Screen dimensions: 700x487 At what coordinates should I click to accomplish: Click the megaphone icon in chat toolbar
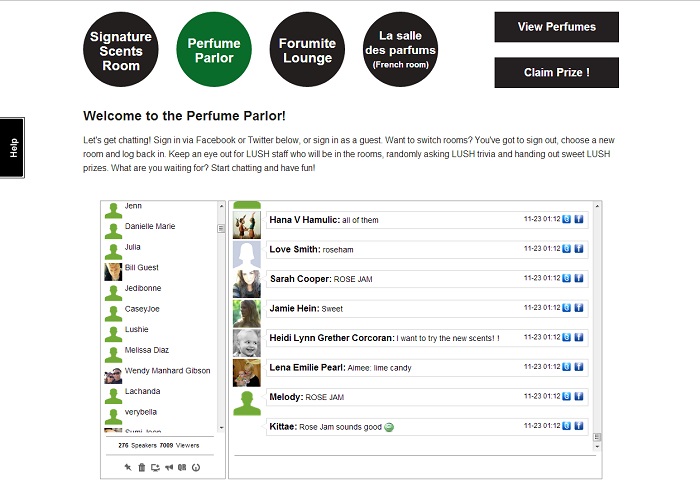tap(169, 467)
